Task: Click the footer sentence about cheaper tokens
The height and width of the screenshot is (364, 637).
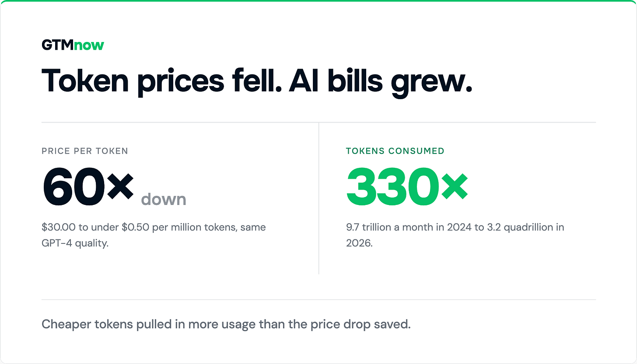Action: click(226, 325)
